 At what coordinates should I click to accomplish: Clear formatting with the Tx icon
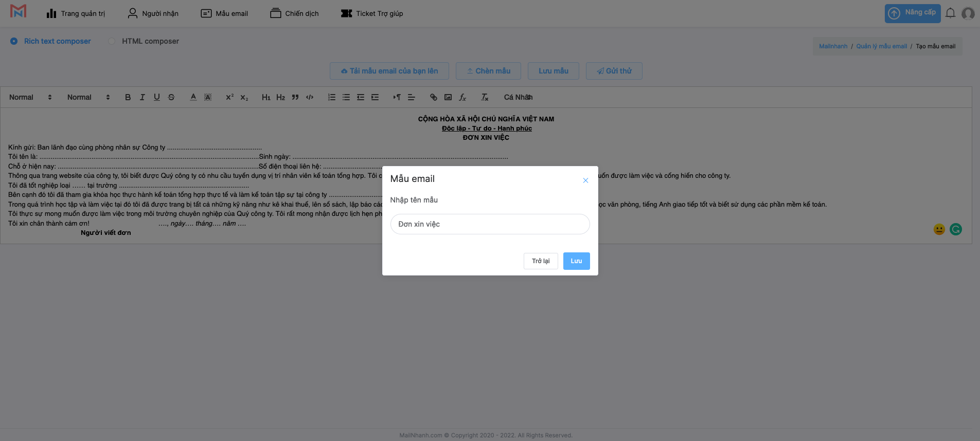point(485,97)
